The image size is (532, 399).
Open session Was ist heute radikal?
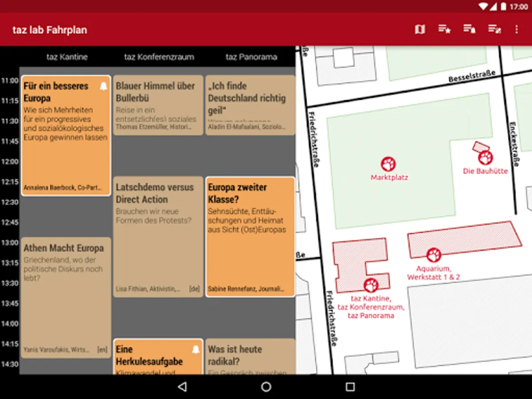click(250, 356)
